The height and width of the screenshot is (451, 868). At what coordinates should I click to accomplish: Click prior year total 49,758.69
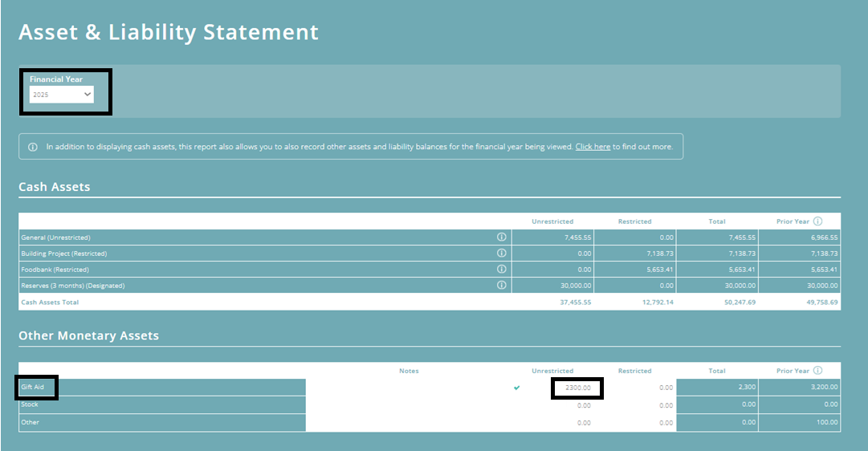point(822,303)
